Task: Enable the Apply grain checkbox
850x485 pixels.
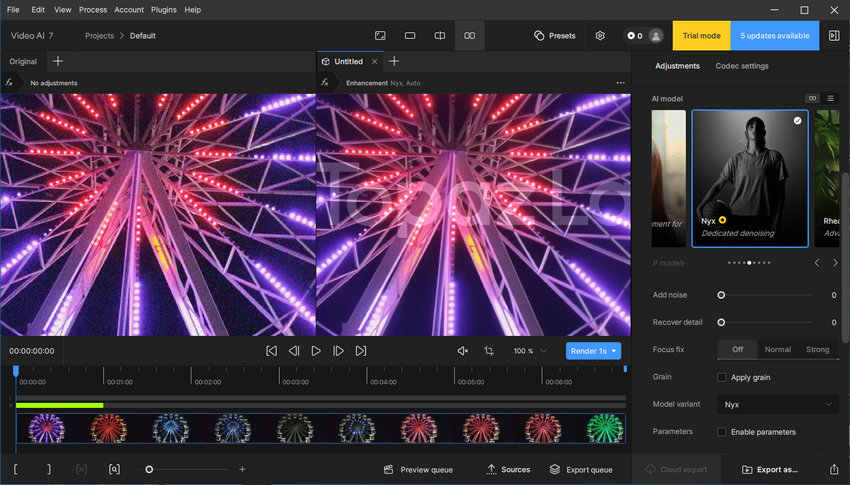Action: pyautogui.click(x=722, y=377)
